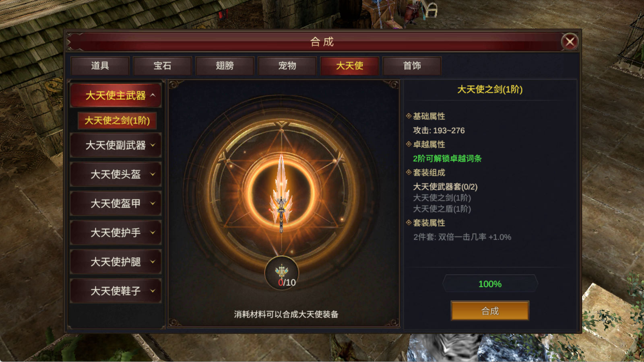The height and width of the screenshot is (362, 644).
Task: Expand the 大天使副武器 category
Action: point(116,145)
